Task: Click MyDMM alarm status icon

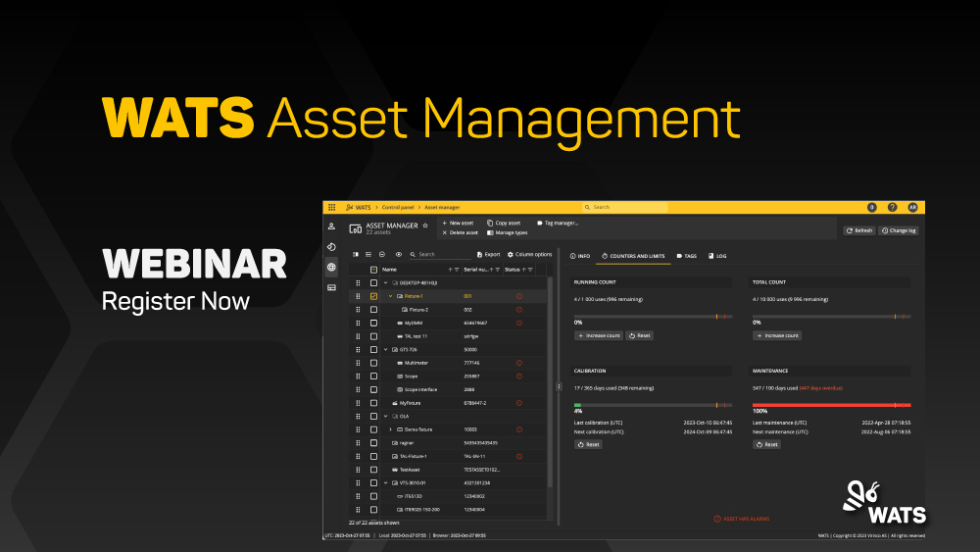Action: [519, 324]
